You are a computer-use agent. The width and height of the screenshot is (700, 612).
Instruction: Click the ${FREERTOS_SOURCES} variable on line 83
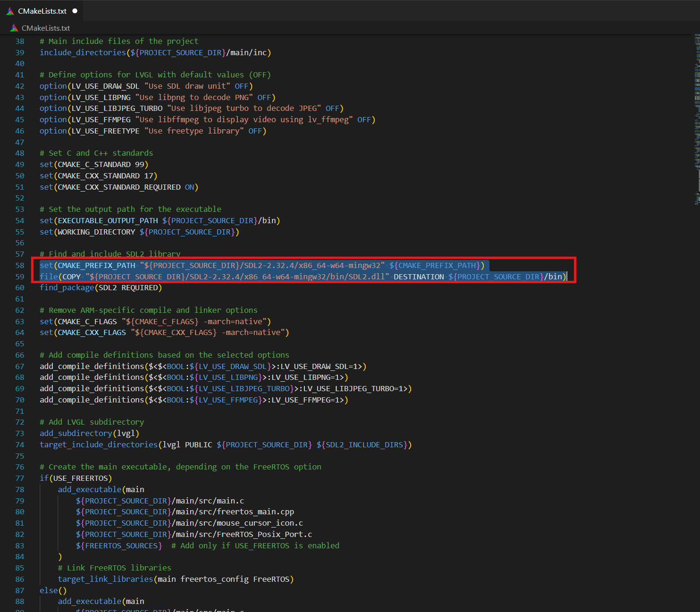tap(118, 545)
